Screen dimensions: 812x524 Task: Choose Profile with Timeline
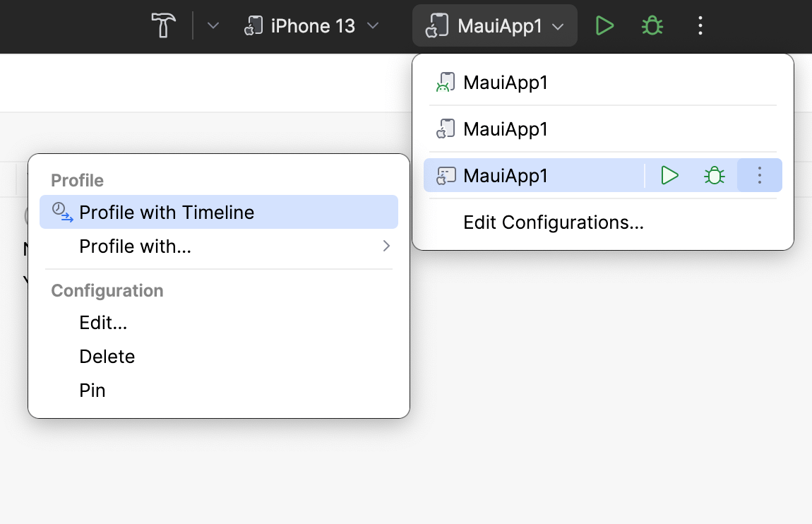pyautogui.click(x=167, y=213)
